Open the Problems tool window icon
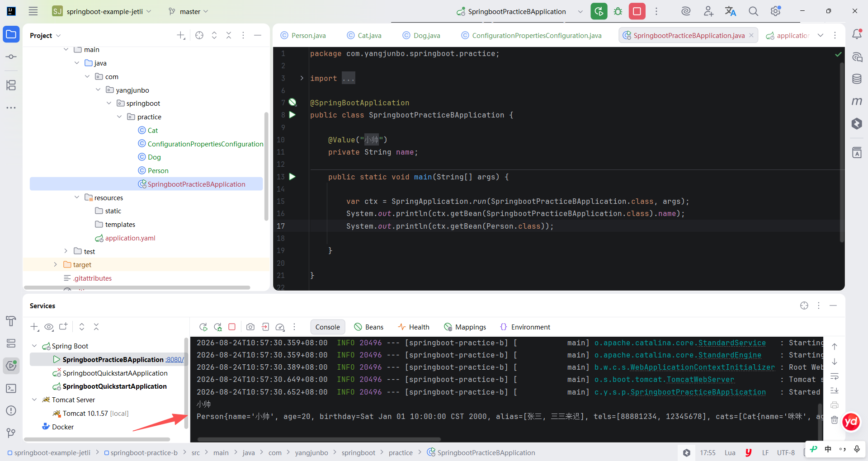Screen dimensions: 868x461 pyautogui.click(x=11, y=410)
